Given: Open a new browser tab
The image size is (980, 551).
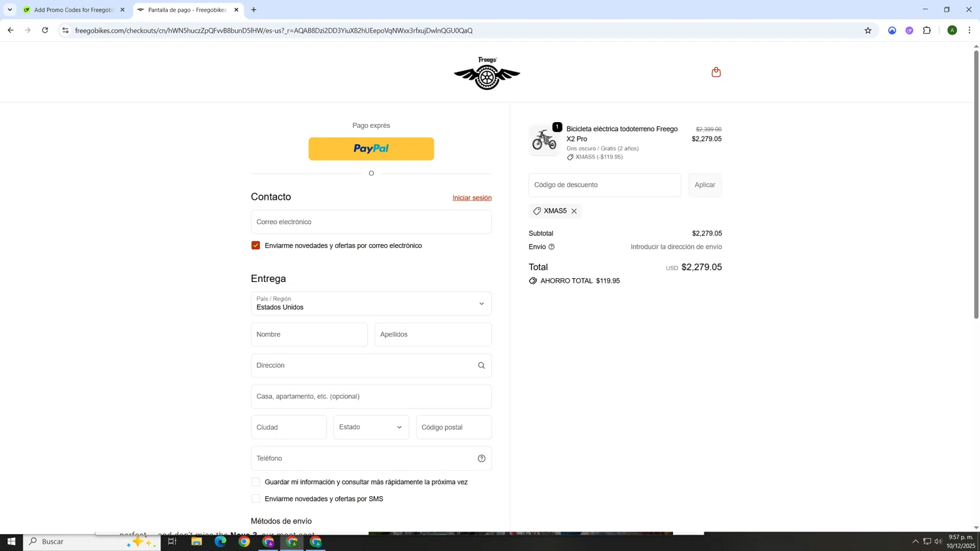Looking at the screenshot, I should pos(253,10).
